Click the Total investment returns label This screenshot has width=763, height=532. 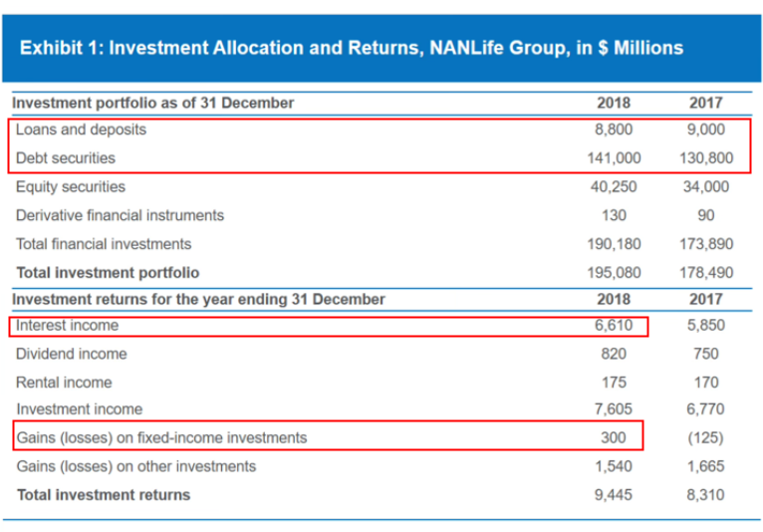tap(103, 494)
